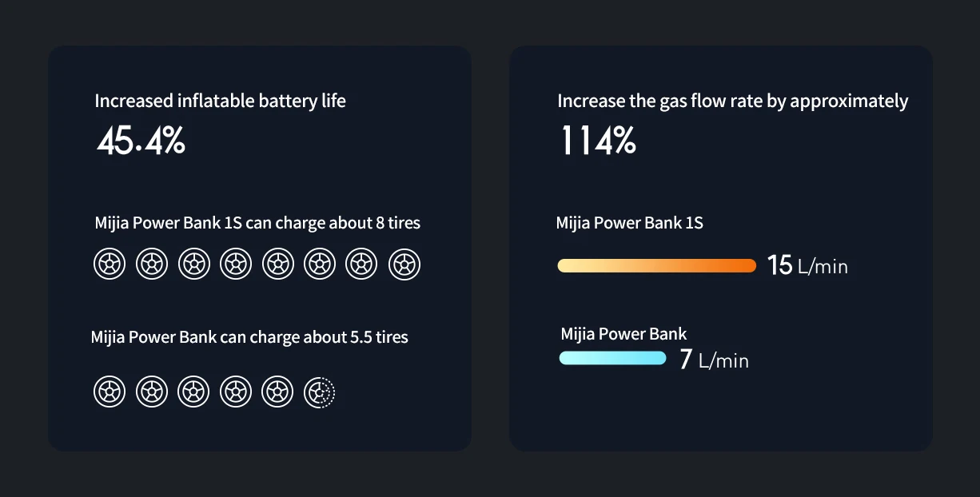Click the light blue 7 L/min bar
This screenshot has height=497, width=980.
[x=612, y=358]
